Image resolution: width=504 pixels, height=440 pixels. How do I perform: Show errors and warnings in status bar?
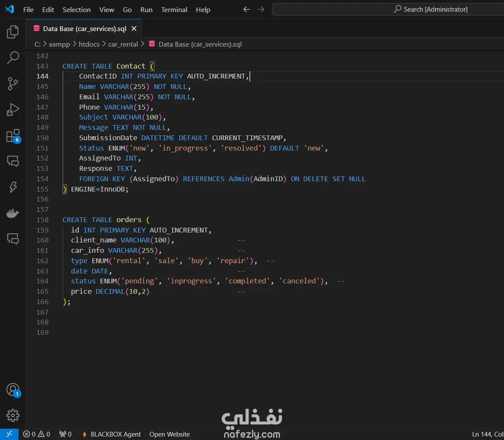point(36,434)
